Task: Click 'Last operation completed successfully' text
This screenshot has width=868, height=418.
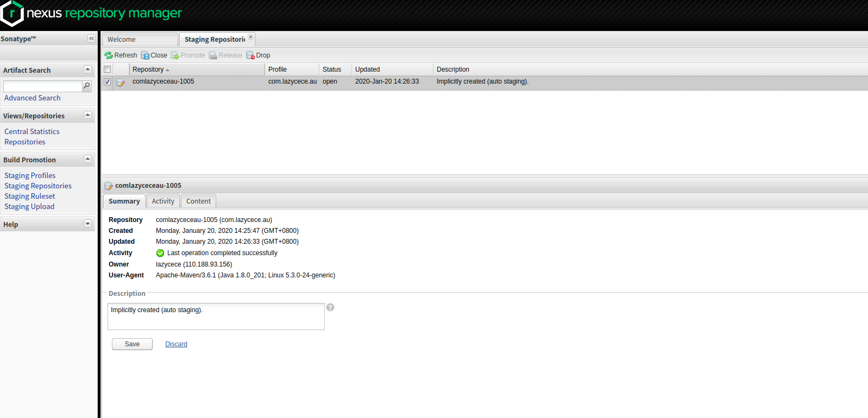Action: [x=222, y=253]
